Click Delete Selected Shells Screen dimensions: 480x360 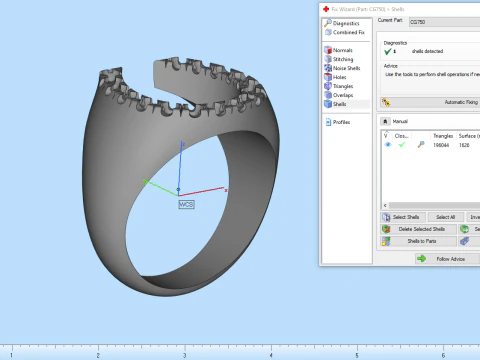click(x=419, y=229)
